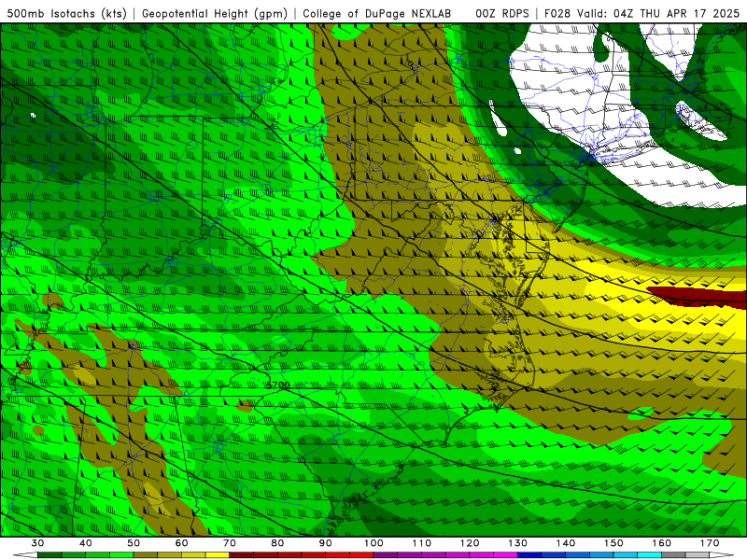Click the 'F028 Valid: 04Z THU APR 17 2025' text
This screenshot has width=747, height=560.
pos(641,14)
